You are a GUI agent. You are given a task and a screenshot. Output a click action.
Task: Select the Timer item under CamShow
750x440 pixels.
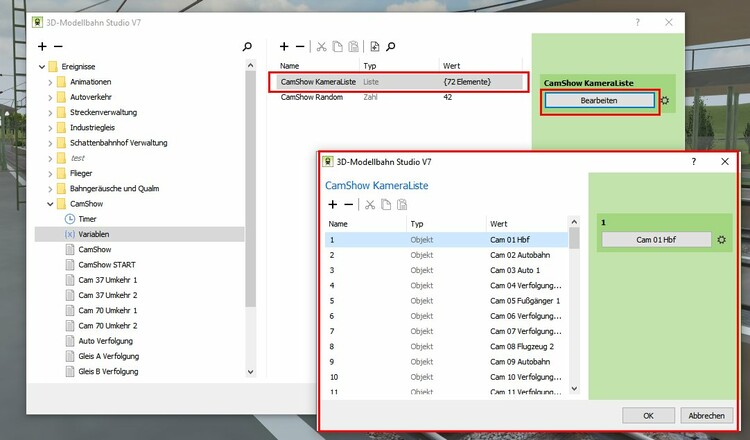(x=87, y=219)
